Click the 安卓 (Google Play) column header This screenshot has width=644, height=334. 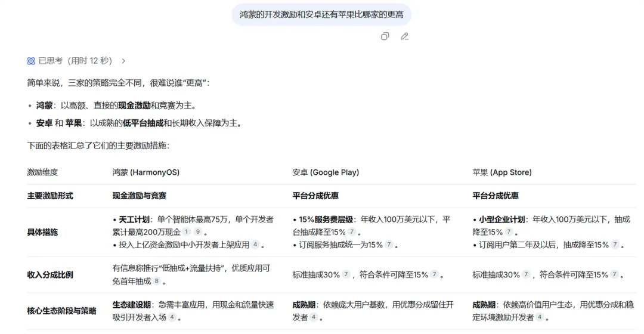click(326, 172)
